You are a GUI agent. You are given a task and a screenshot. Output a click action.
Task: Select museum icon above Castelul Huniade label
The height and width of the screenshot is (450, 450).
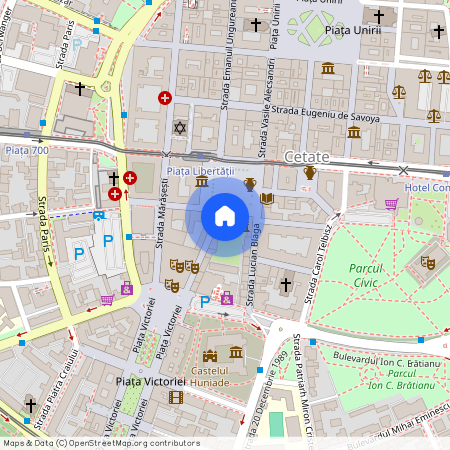(236, 352)
